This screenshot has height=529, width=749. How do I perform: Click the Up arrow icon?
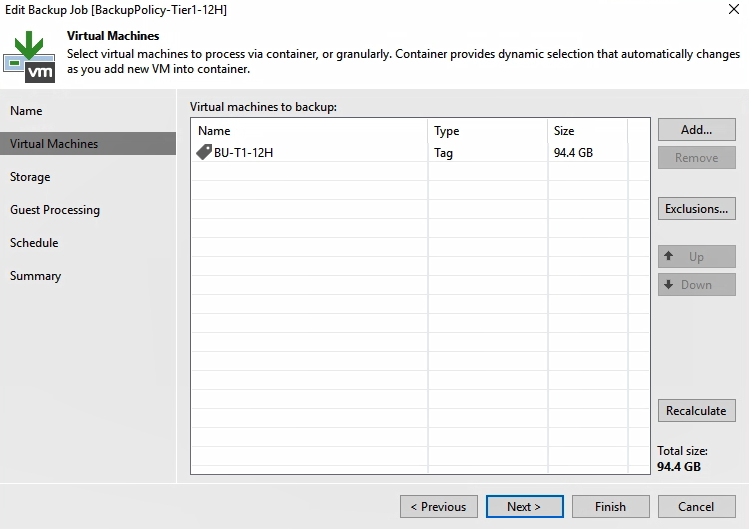coord(669,256)
